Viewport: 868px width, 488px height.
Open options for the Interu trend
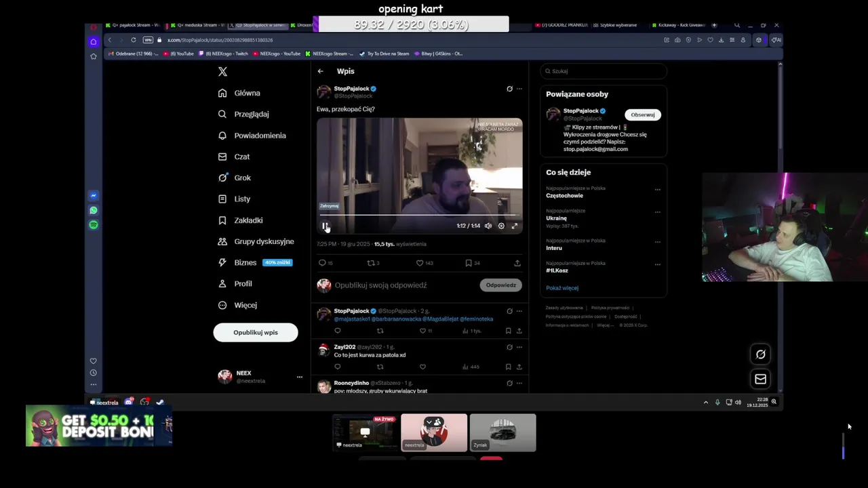pos(657,242)
